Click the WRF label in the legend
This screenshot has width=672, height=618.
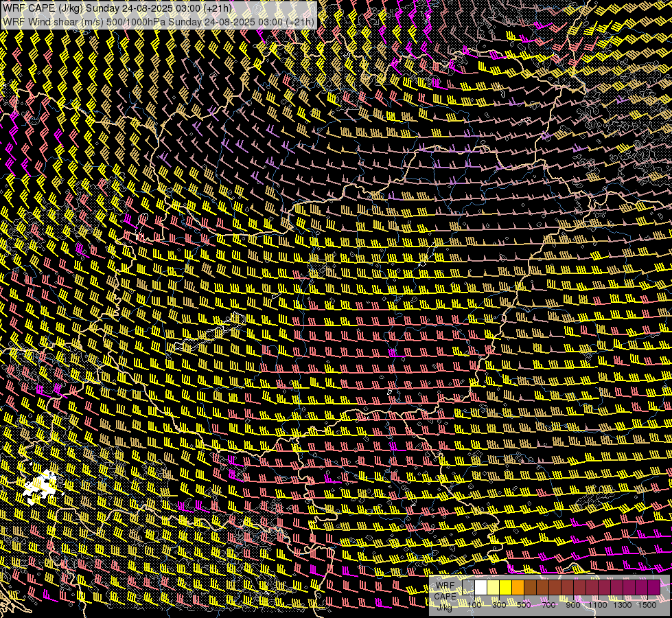(445, 586)
